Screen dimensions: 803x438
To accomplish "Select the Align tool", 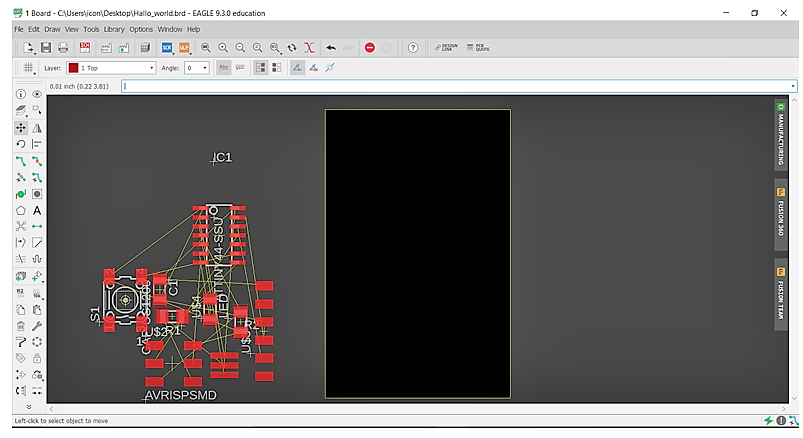I will tap(37, 144).
